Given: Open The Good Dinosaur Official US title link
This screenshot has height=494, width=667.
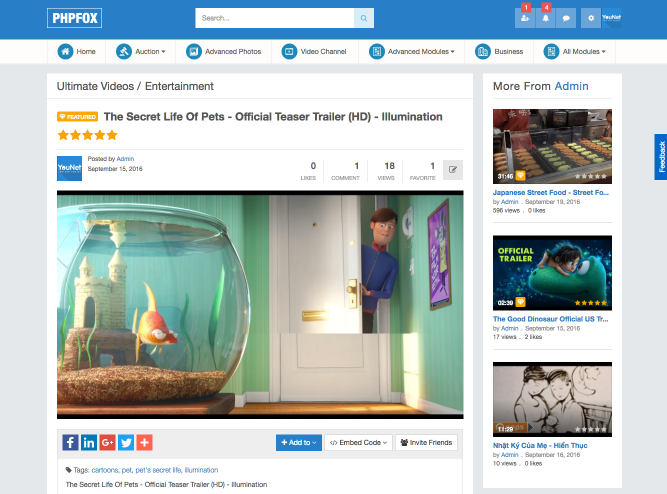Looking at the screenshot, I should point(550,319).
